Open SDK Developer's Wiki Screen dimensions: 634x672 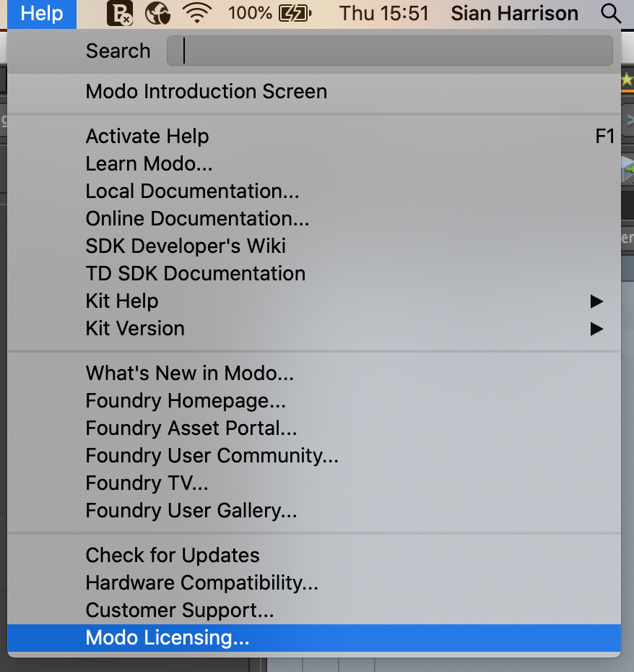tap(314, 246)
